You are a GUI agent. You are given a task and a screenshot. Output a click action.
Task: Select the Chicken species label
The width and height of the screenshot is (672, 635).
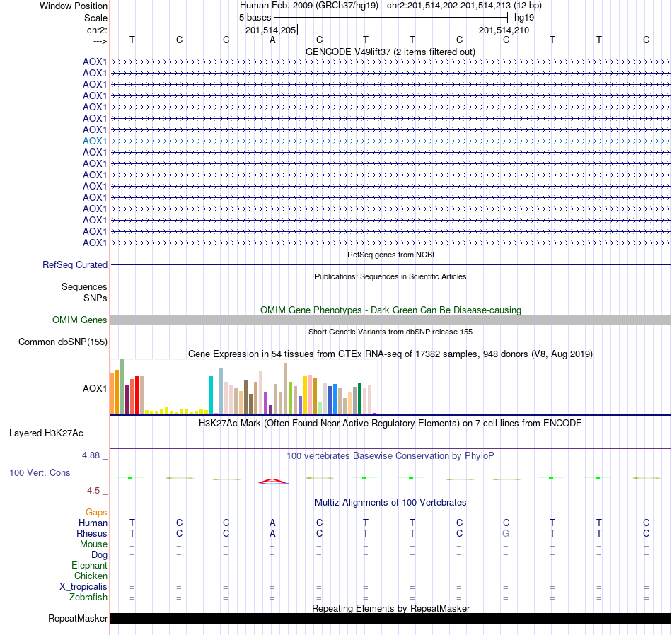pyautogui.click(x=91, y=576)
